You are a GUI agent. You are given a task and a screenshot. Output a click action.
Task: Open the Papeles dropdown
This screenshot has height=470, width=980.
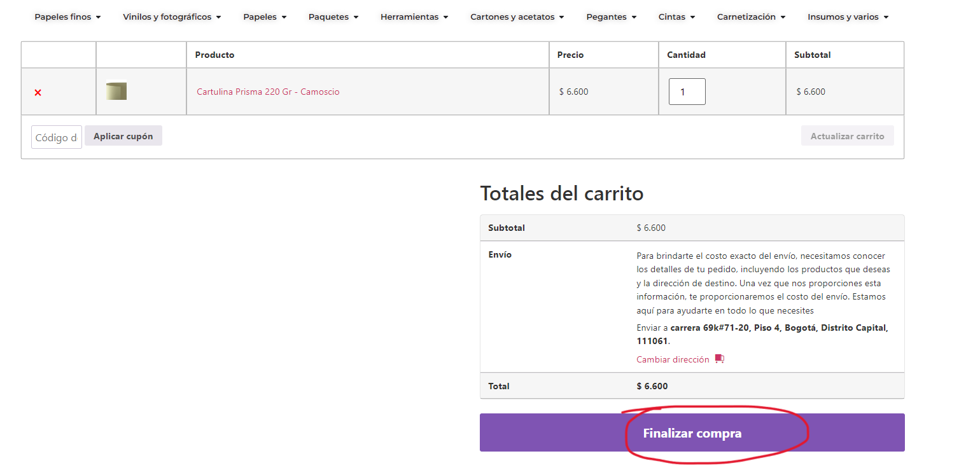coord(265,17)
